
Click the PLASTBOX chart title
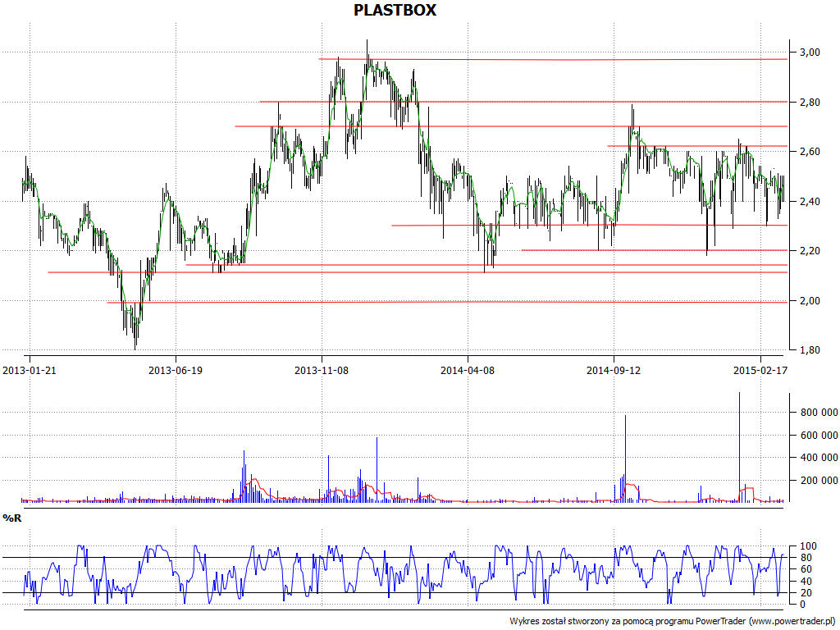point(395,10)
